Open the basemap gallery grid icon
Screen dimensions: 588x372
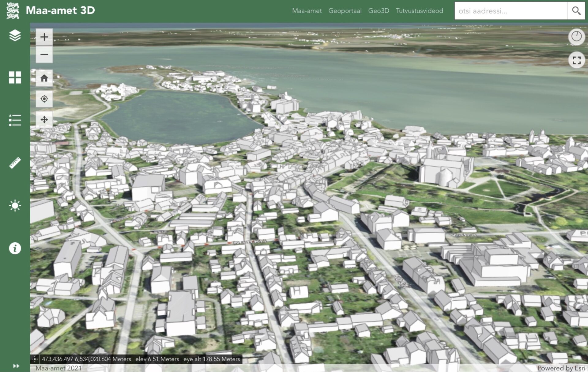(15, 78)
